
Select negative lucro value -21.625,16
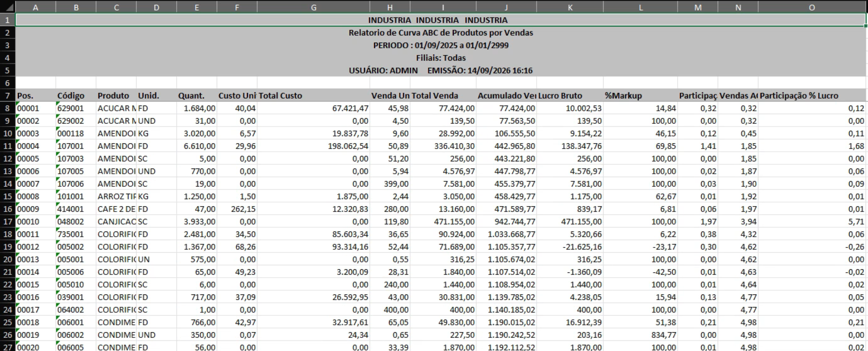[570, 247]
